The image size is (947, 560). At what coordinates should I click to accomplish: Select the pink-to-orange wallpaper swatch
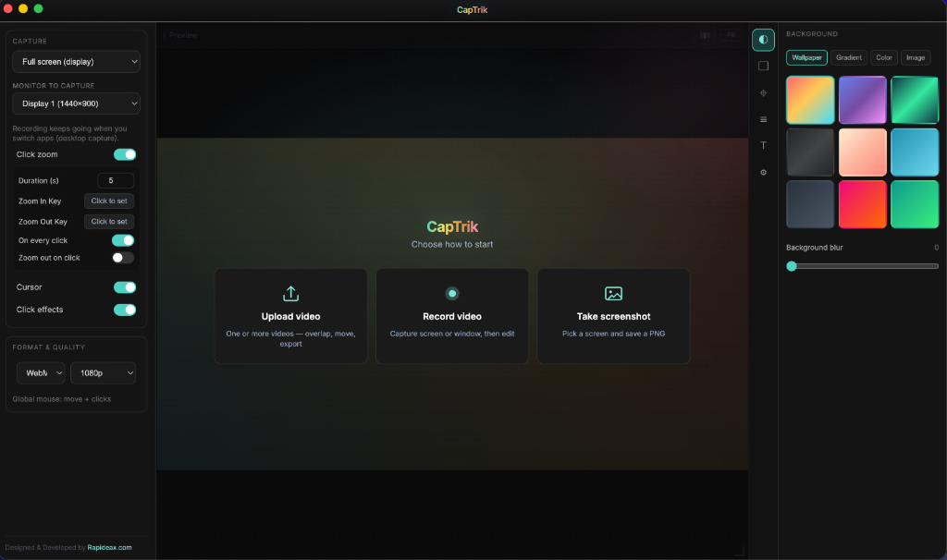coord(863,204)
